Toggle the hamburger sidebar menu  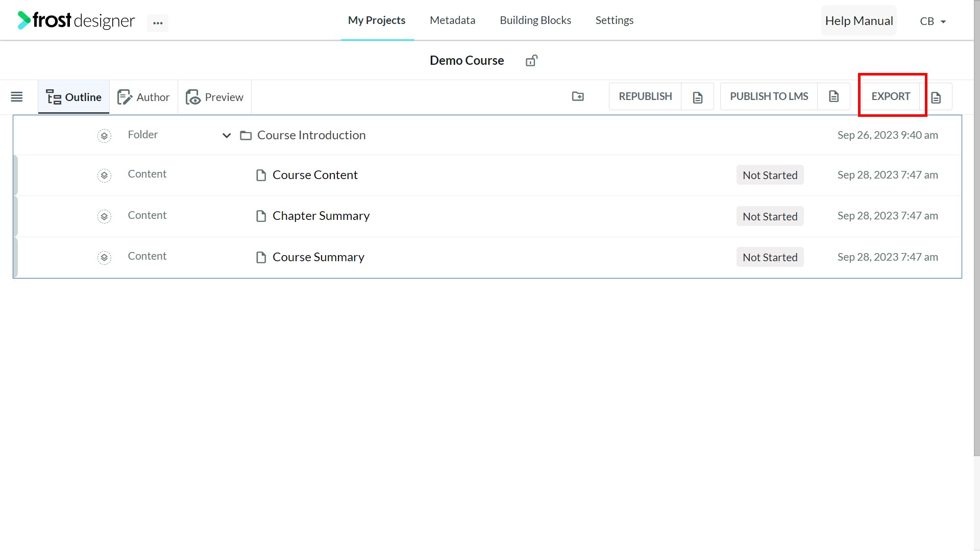17,97
